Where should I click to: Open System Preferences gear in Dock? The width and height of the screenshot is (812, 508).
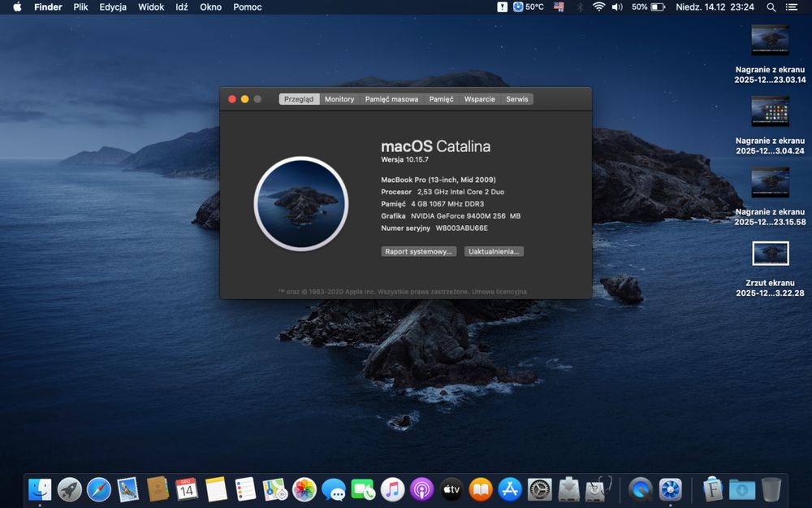point(540,489)
